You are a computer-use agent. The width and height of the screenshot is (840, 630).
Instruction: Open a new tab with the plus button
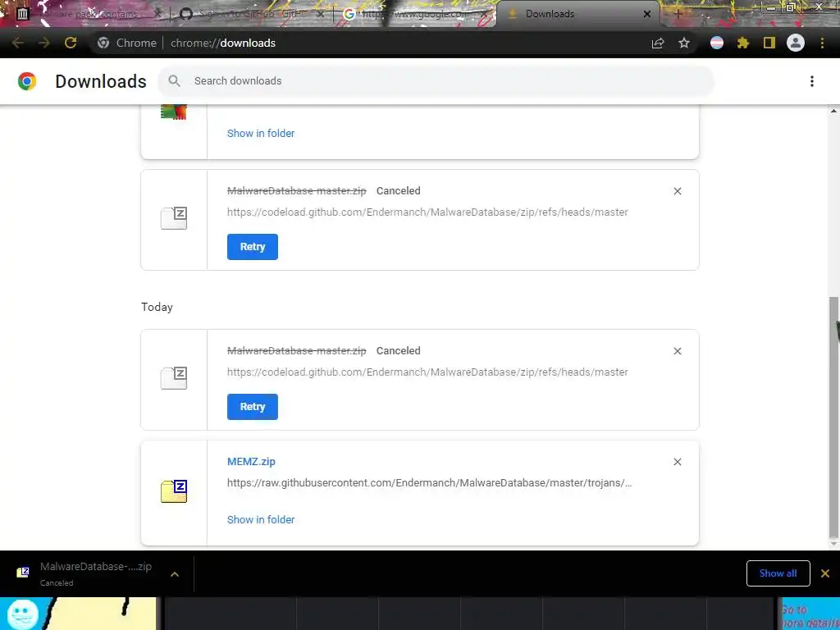[678, 14]
